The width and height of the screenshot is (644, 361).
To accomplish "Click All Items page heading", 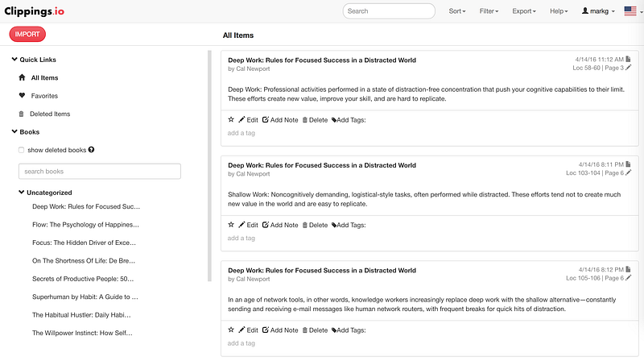I will pos(238,35).
